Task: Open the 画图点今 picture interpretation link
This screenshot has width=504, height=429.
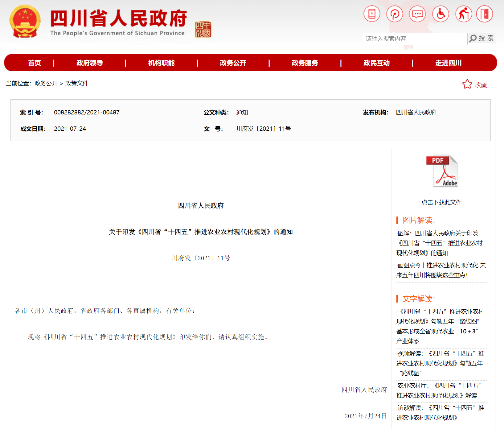Action: pyautogui.click(x=441, y=270)
